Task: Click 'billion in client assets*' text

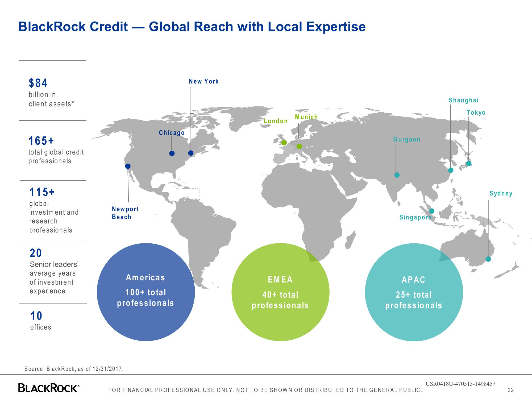Action: [x=51, y=99]
